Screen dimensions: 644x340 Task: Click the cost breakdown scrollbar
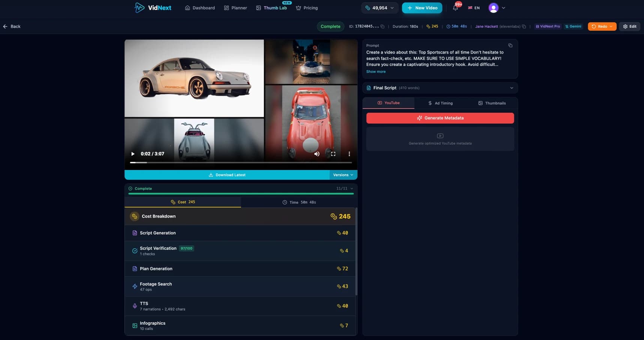point(356,252)
